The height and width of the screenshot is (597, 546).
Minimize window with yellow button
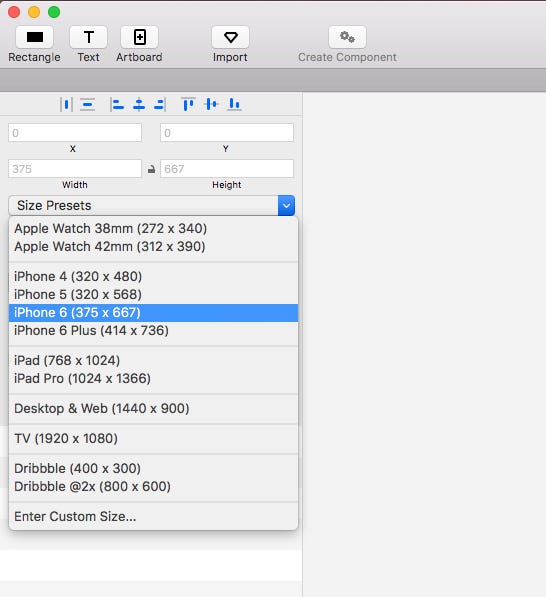[x=34, y=12]
